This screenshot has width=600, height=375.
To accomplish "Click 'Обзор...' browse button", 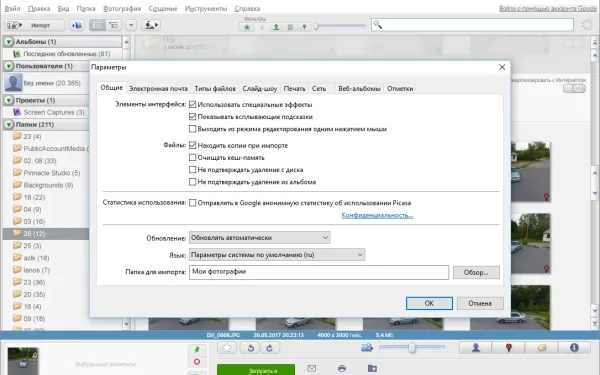I will click(x=476, y=272).
